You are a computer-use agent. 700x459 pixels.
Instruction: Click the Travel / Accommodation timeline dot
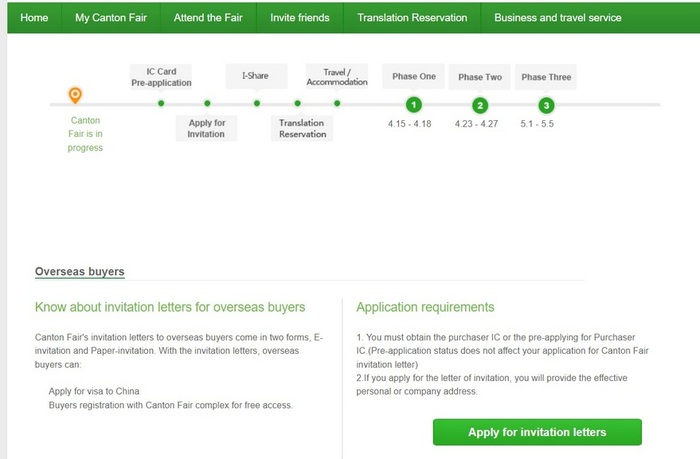[x=337, y=103]
